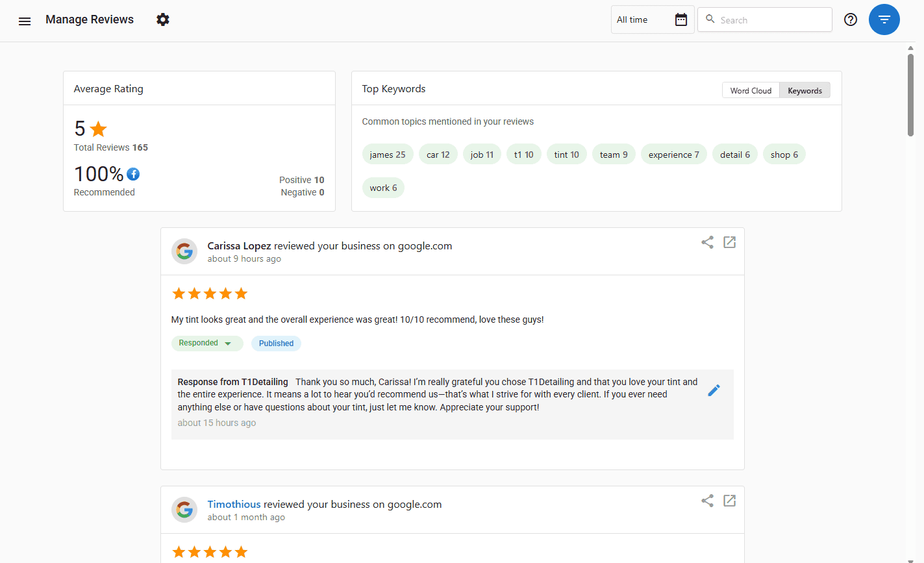Open the help question mark icon
Image resolution: width=924 pixels, height=563 pixels.
[851, 19]
